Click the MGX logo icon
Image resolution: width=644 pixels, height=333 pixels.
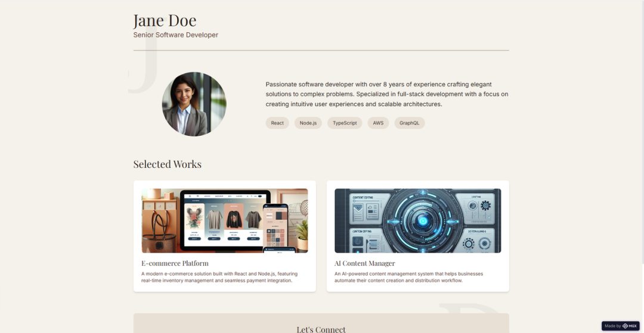click(x=625, y=326)
